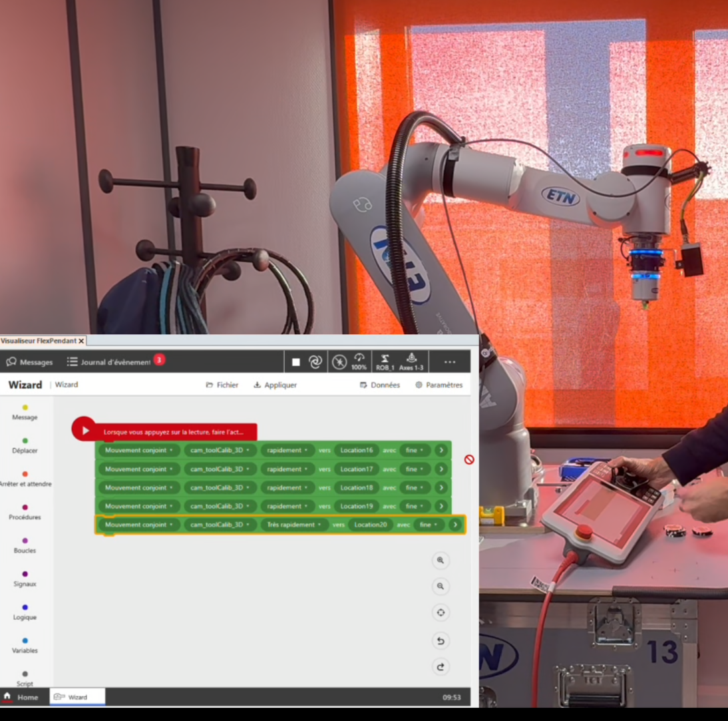Open the 100% speed gauge setting

click(x=359, y=361)
